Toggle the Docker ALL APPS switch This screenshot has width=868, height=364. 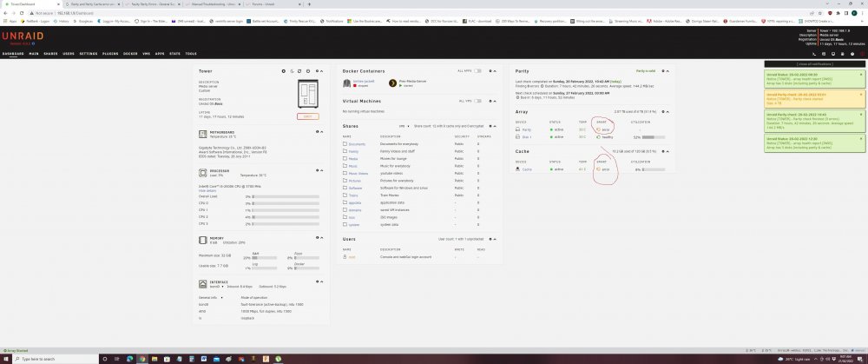pyautogui.click(x=477, y=71)
